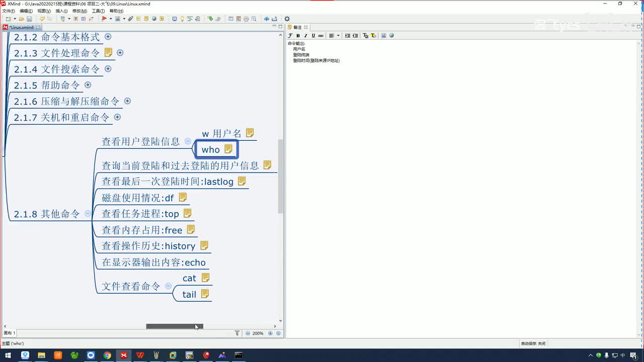Open note icon on 2.1.3 文件处理命令

(108, 52)
